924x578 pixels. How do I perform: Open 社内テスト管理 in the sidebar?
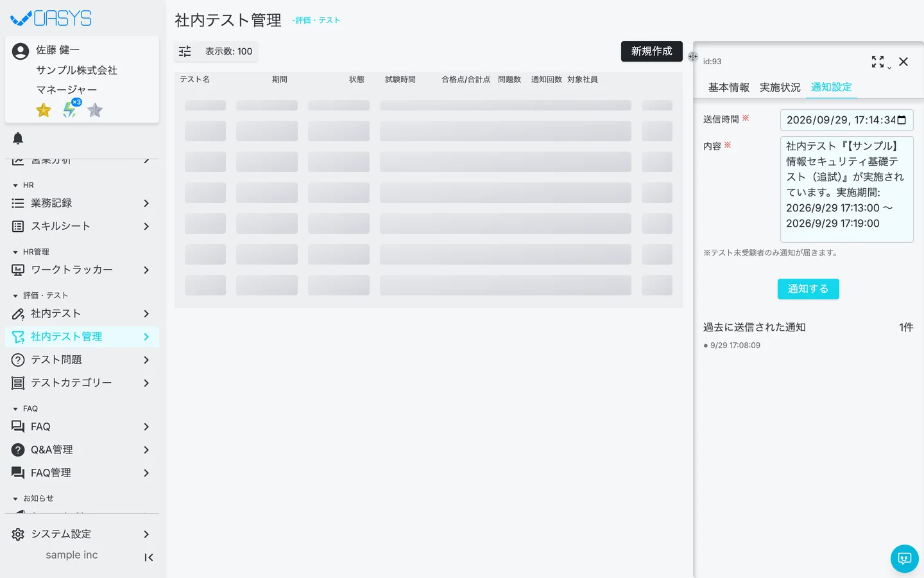[82, 337]
